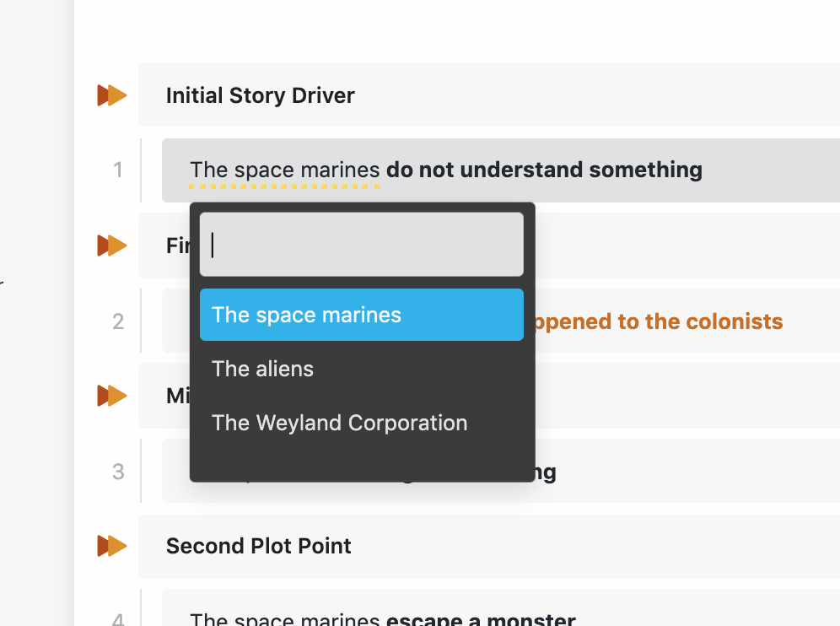840x626 pixels.
Task: Pick 'The Weyland Corporation' option
Action: point(362,423)
